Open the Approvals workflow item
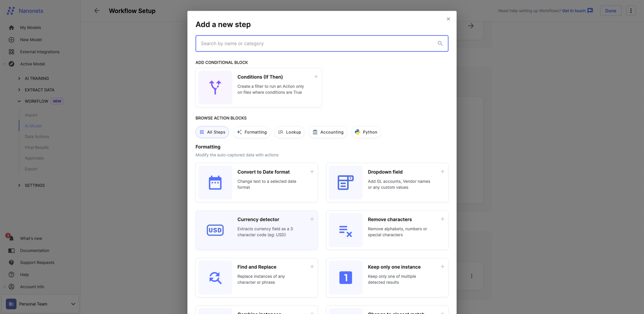 [x=34, y=158]
